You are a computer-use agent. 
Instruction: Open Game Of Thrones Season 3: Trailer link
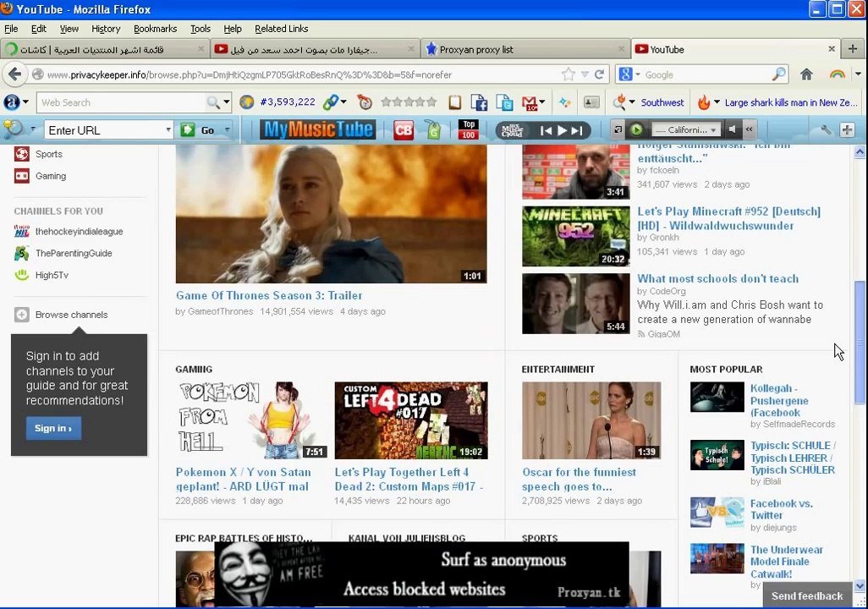tap(269, 296)
